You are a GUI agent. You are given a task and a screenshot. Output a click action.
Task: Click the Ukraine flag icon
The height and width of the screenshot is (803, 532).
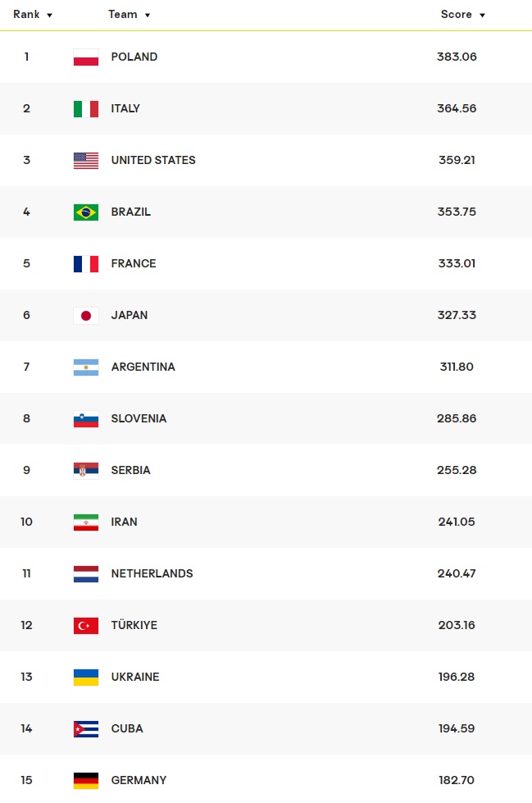pos(86,678)
